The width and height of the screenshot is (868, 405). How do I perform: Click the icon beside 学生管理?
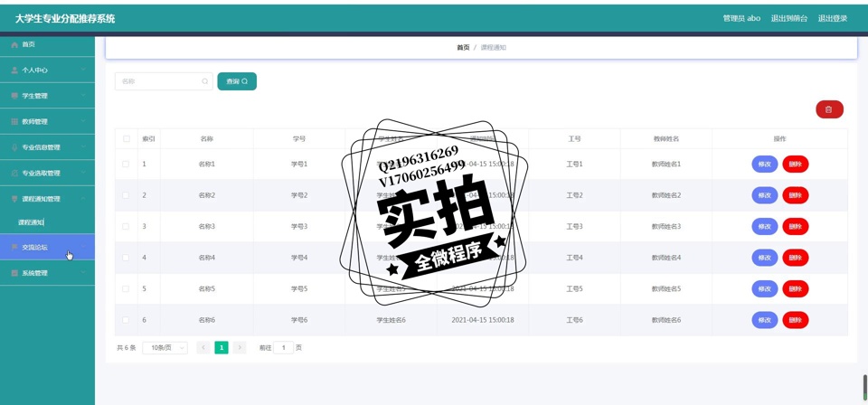(14, 96)
